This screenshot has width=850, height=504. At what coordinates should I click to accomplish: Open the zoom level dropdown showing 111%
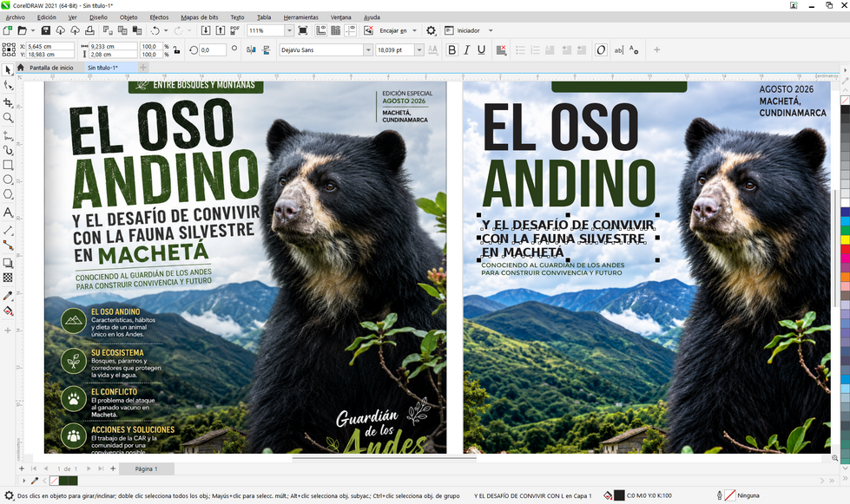click(289, 31)
